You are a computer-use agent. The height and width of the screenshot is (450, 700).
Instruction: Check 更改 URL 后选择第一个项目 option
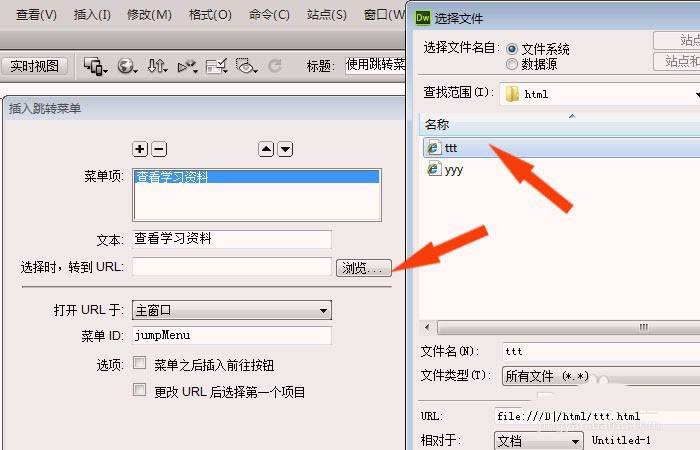point(139,390)
